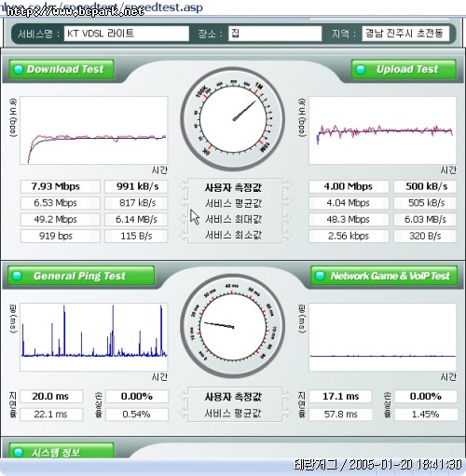Click the ping gauge dial in ms
Image resolution: width=466 pixels, height=476 pixels.
point(233,326)
